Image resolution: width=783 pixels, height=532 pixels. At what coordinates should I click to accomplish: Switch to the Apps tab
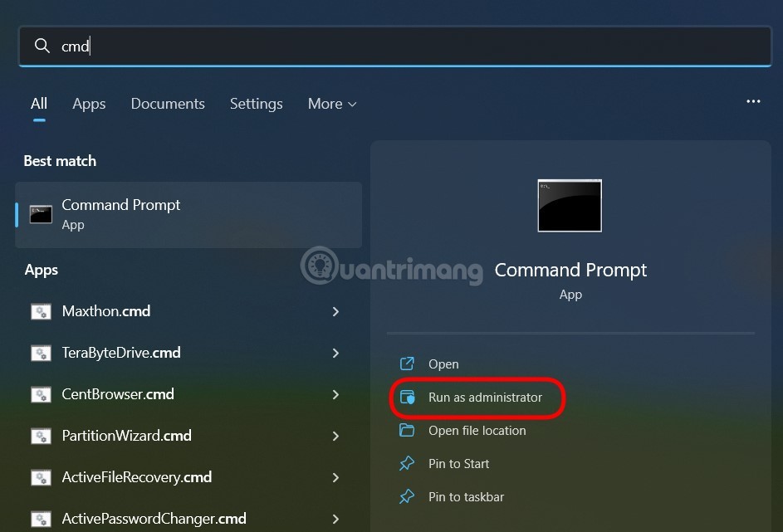(89, 104)
